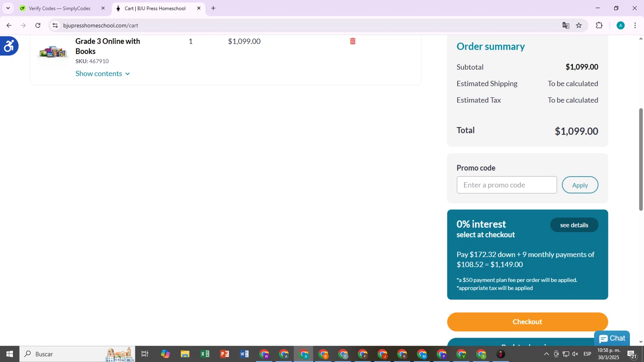Close the Cart BJU Press tab
644x362 pixels.
[199, 8]
